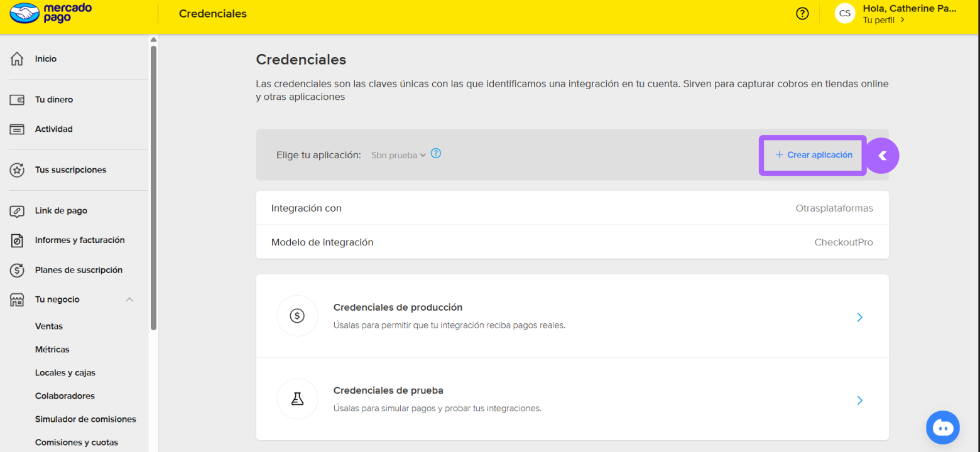Image resolution: width=980 pixels, height=452 pixels.
Task: Click the Integración con row label
Action: (307, 208)
